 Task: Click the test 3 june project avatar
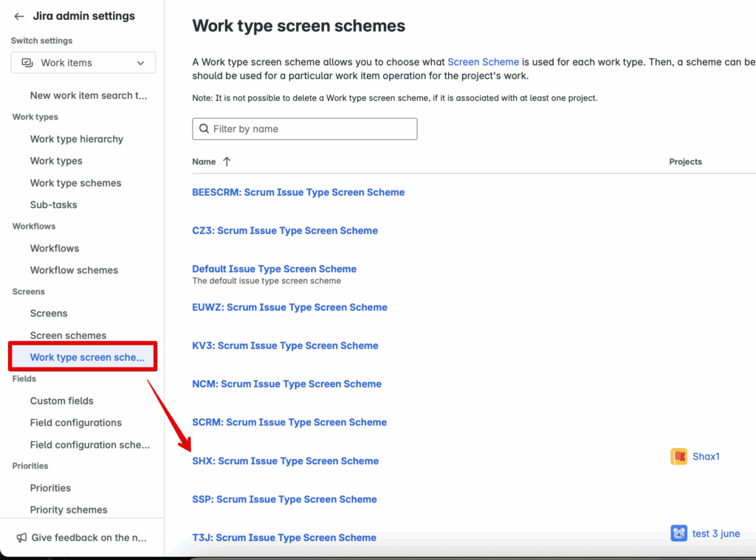click(x=678, y=533)
